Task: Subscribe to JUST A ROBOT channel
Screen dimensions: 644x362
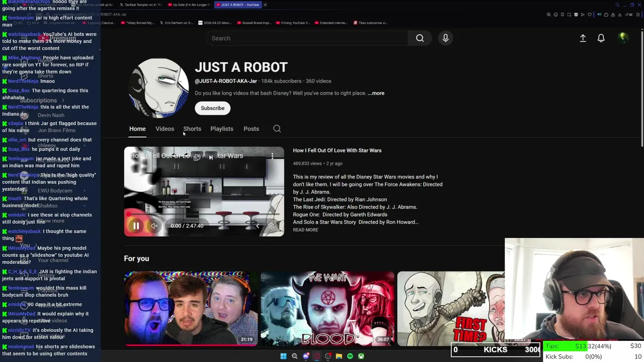Action: 212,108
